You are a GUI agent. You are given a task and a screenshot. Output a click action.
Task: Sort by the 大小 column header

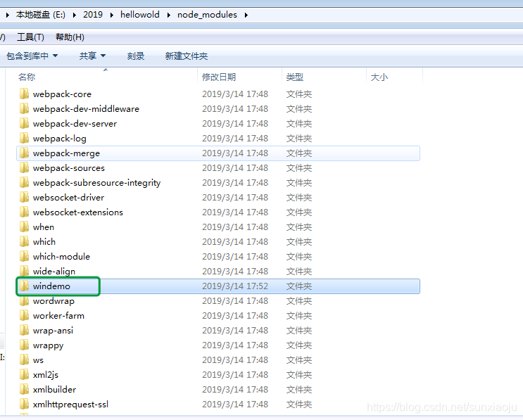(379, 77)
